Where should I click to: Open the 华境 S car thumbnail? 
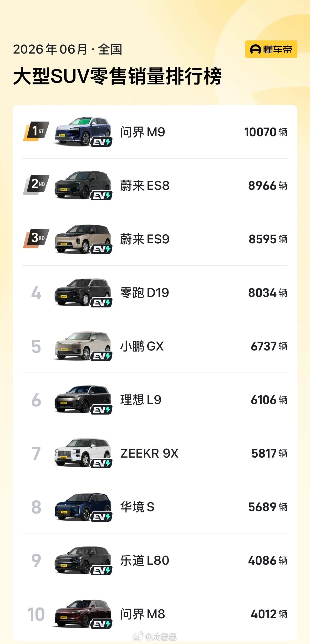83,506
